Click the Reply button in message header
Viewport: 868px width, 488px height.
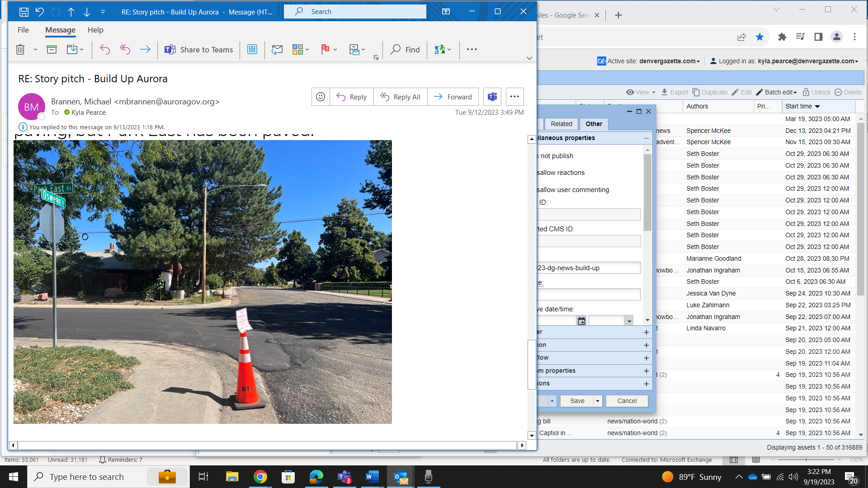click(x=352, y=97)
